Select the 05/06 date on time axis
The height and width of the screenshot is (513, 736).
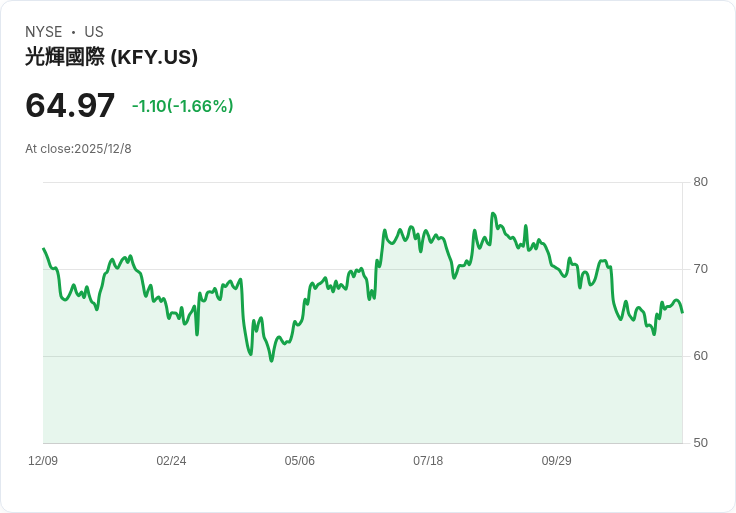(x=300, y=461)
